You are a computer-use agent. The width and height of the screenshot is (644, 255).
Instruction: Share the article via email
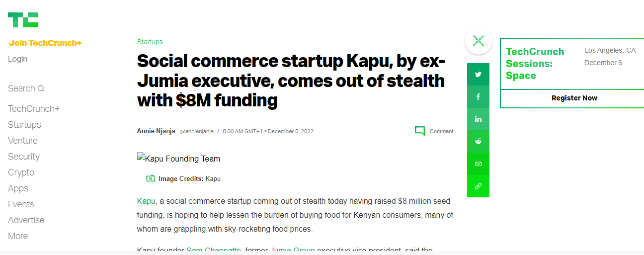point(478,164)
